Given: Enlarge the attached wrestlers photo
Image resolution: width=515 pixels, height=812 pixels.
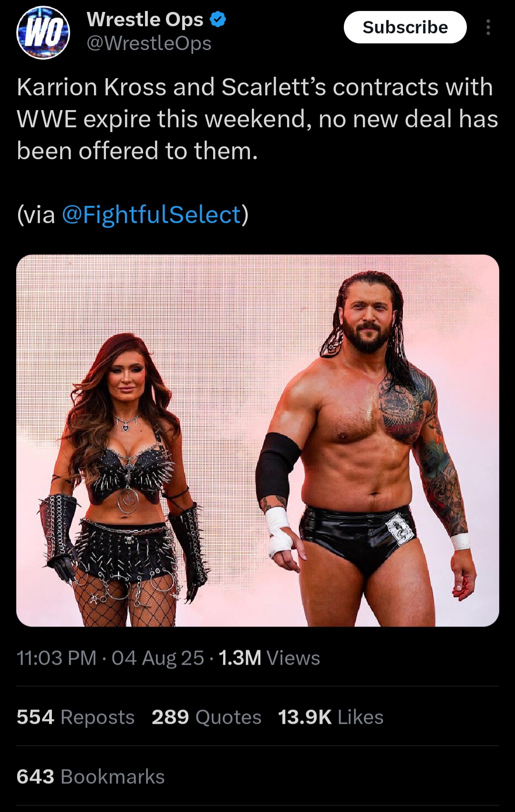Looking at the screenshot, I should click(257, 440).
